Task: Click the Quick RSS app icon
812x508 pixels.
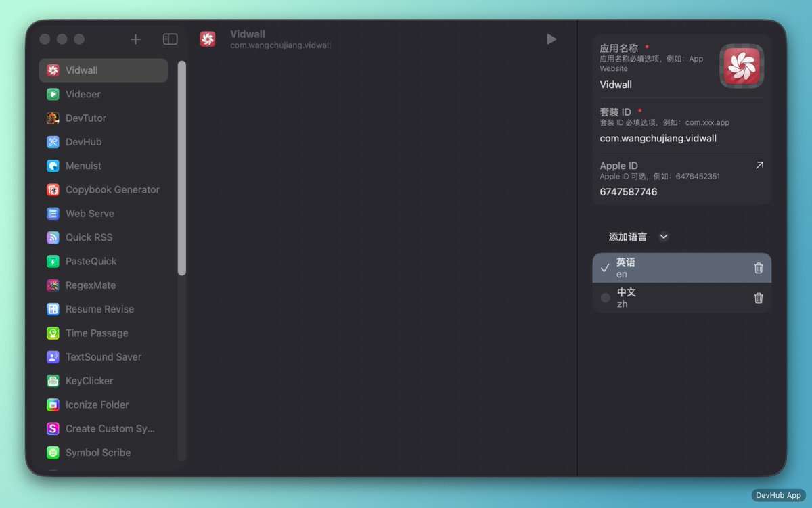Action: coord(53,237)
